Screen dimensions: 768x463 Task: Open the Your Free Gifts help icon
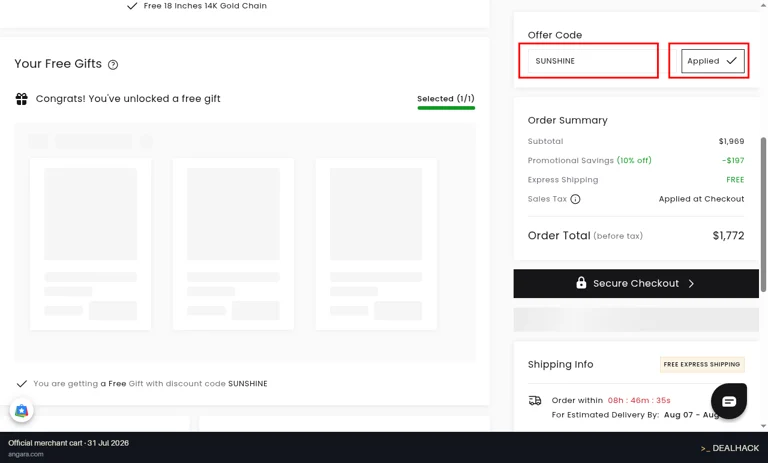click(113, 65)
